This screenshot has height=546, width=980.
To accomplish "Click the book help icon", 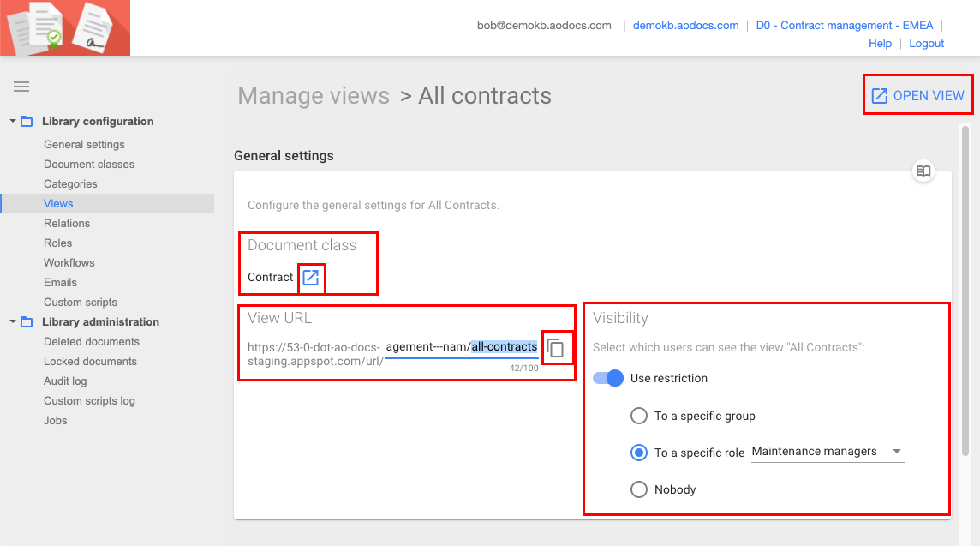I will (x=923, y=171).
